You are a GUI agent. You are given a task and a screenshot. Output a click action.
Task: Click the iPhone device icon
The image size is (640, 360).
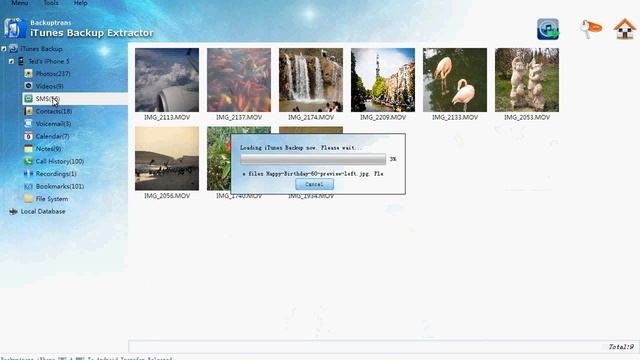click(x=21, y=61)
